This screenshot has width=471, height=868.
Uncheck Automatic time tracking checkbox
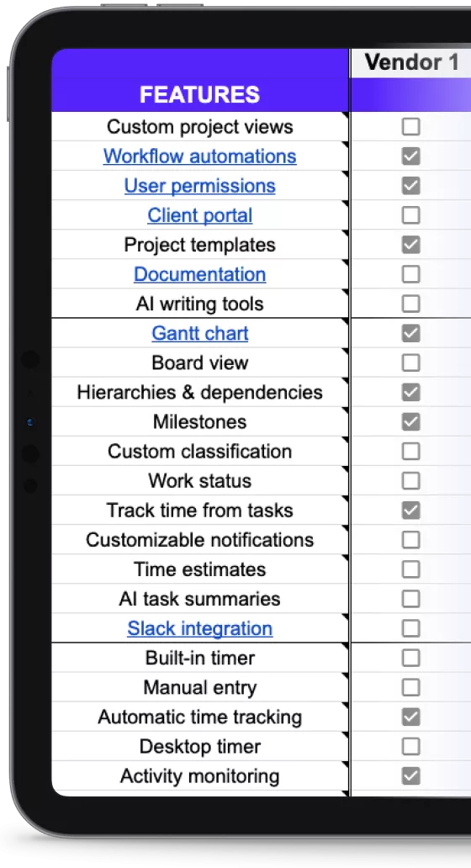[410, 717]
